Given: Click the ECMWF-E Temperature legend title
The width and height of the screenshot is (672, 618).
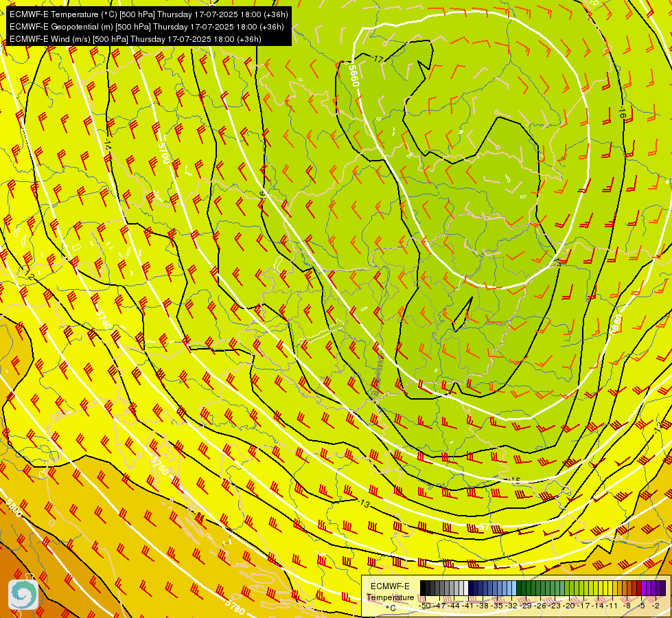Looking at the screenshot, I should pyautogui.click(x=390, y=591).
